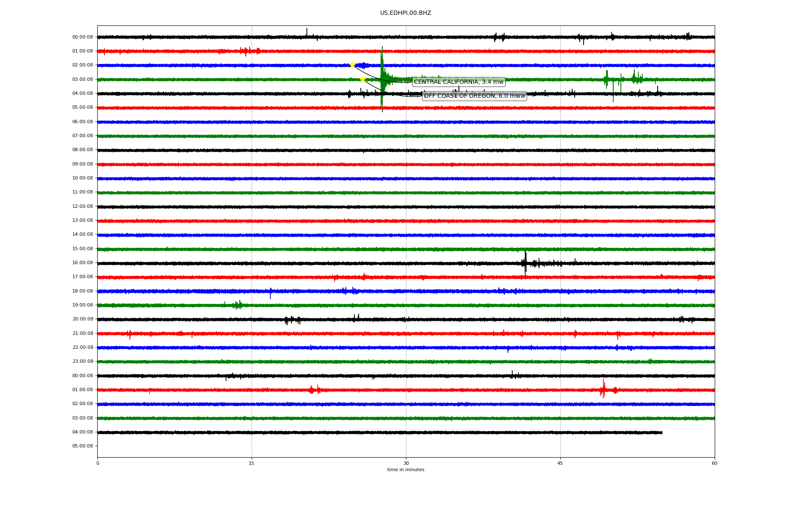Click the black spike on 16:00:08 trace

click(525, 263)
